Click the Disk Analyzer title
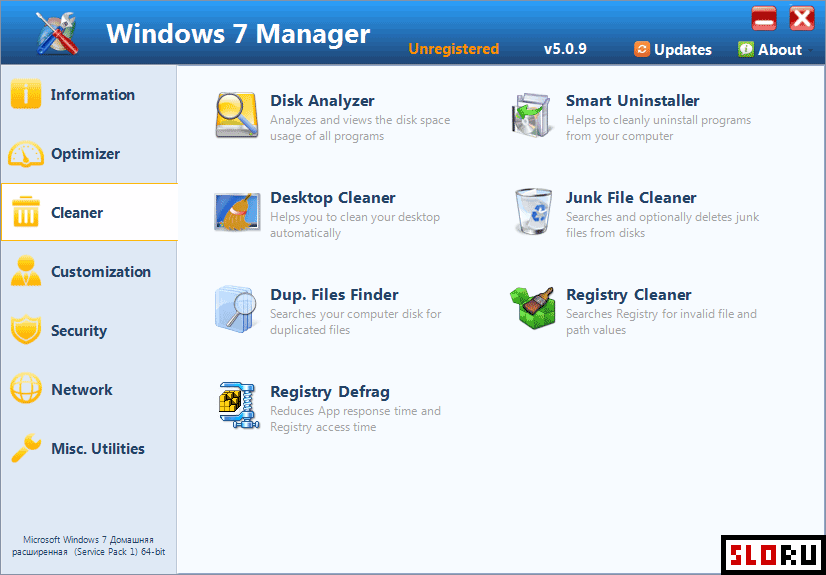The image size is (826, 575). click(322, 101)
